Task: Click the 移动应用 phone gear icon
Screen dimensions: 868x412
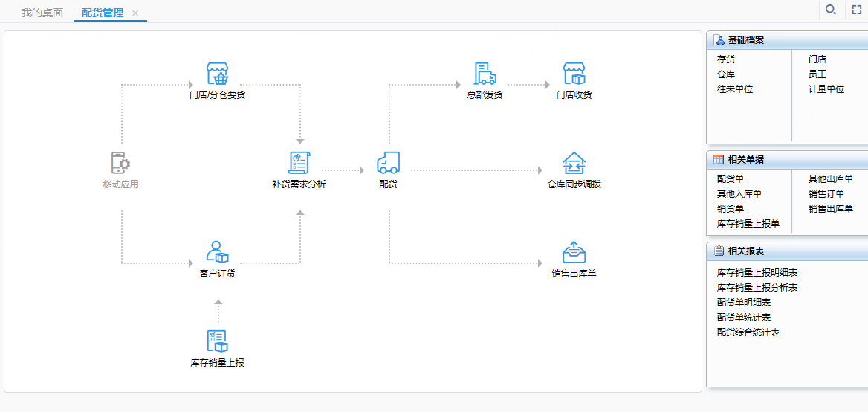Action: pos(120,164)
